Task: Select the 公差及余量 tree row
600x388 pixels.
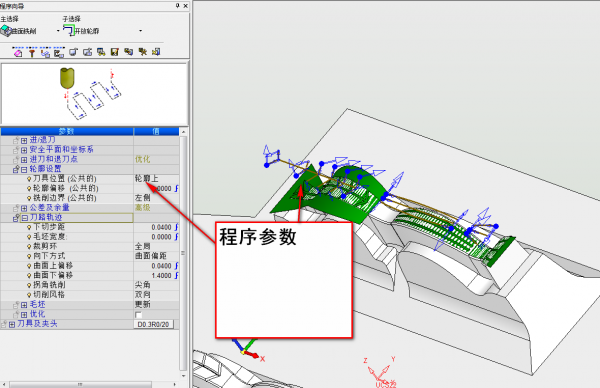Action: click(x=90, y=208)
